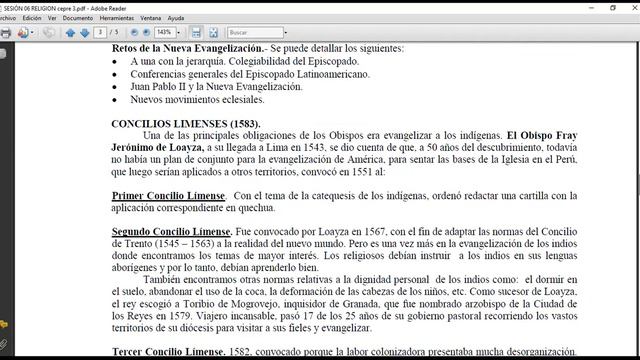Open the comments panel icon in sidebar

(x=4, y=325)
